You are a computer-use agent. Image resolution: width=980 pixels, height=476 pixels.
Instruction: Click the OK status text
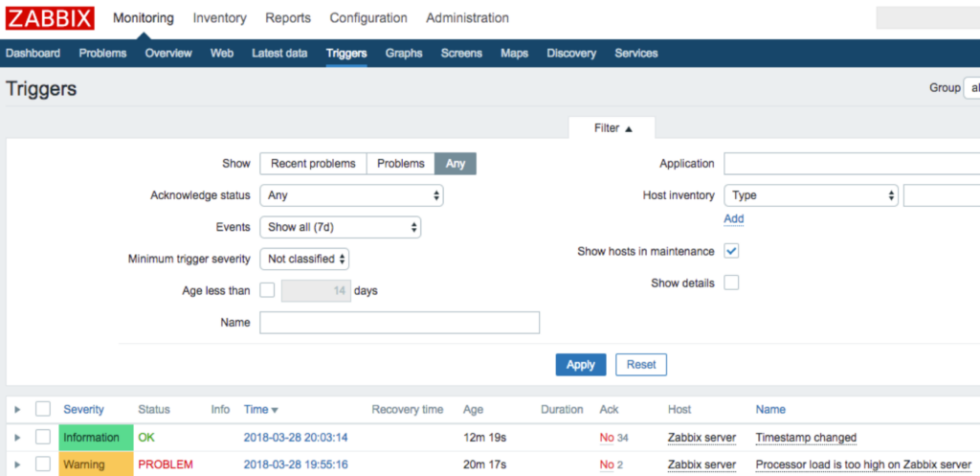click(146, 438)
